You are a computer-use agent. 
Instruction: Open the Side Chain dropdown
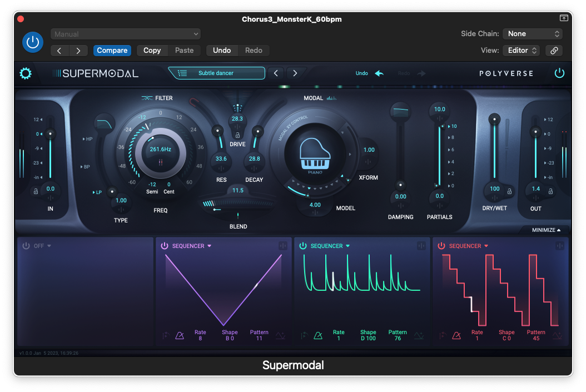click(x=532, y=34)
